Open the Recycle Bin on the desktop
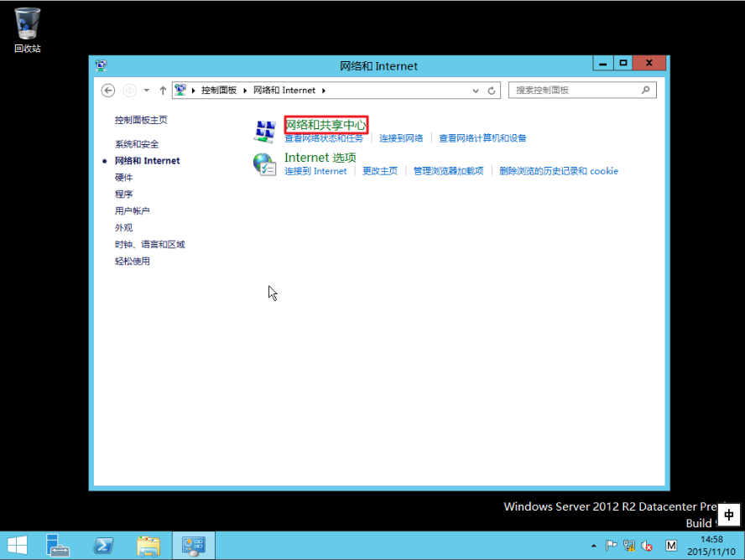This screenshot has height=560, width=745. click(x=27, y=30)
